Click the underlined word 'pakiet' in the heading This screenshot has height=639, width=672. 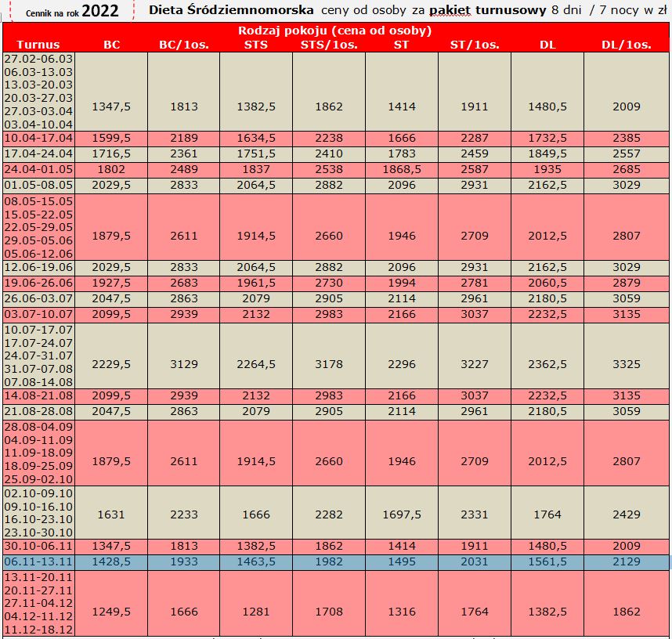(450, 10)
